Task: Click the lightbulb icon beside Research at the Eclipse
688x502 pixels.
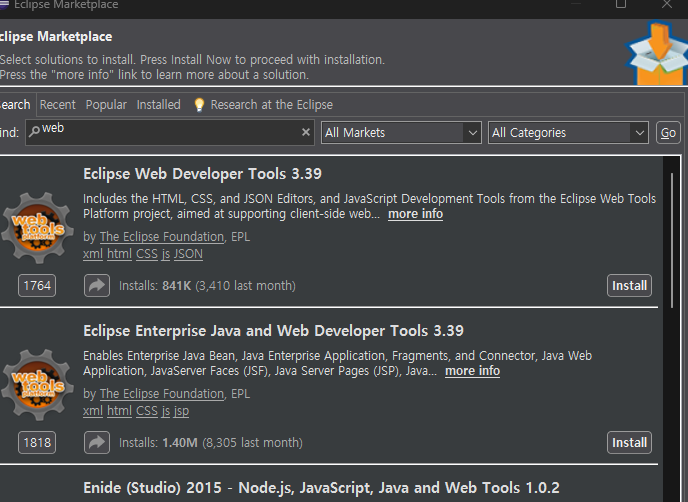Action: click(199, 105)
